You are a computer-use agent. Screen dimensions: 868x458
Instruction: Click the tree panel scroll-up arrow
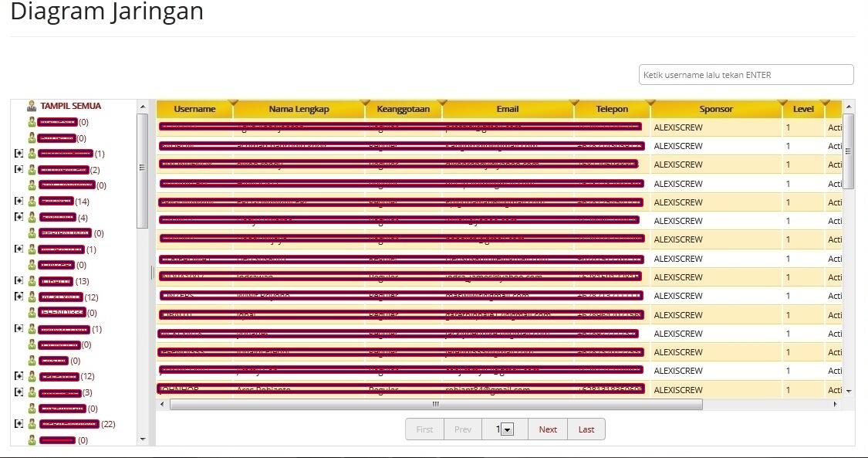pyautogui.click(x=143, y=107)
